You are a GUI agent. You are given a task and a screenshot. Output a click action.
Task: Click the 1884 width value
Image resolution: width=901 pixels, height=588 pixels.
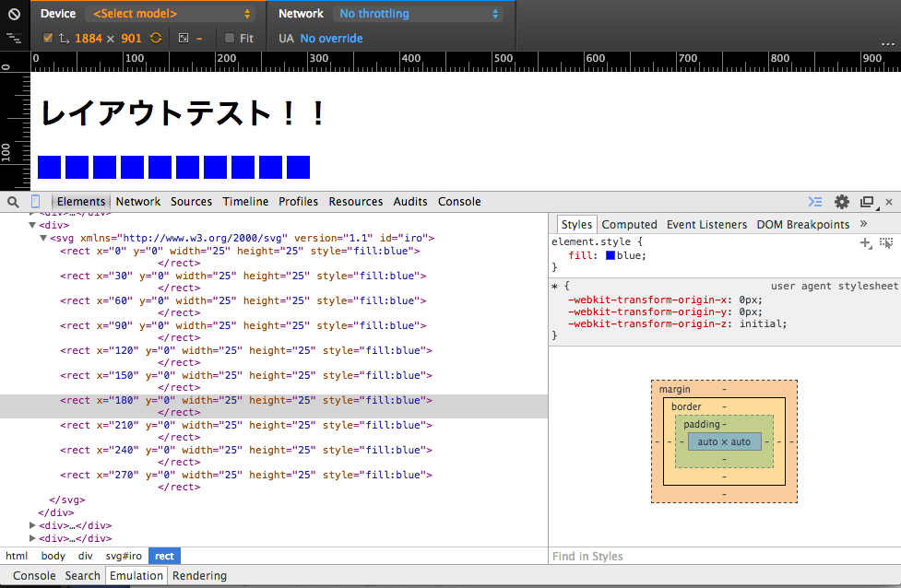click(89, 39)
